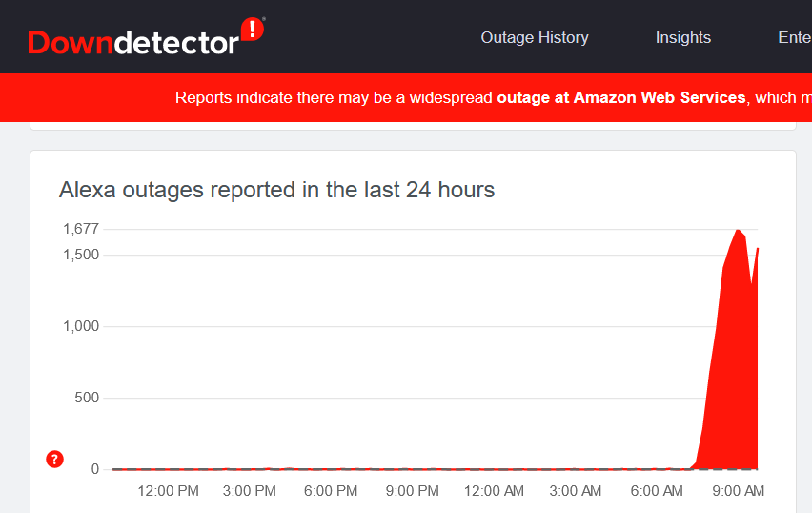Click the Alexa outages chart heading
Viewport: 812px width, 513px height.
276,190
